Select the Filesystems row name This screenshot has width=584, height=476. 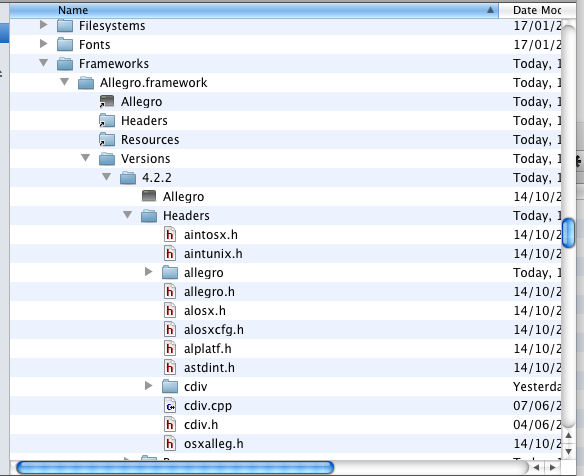112,26
